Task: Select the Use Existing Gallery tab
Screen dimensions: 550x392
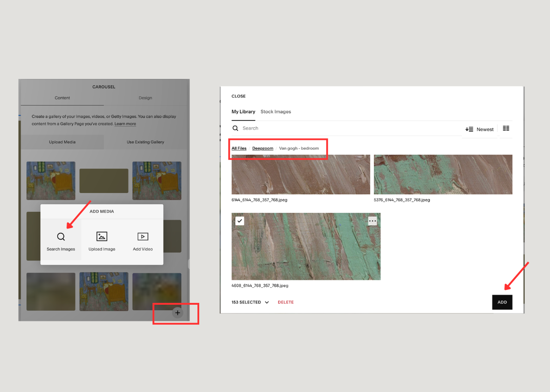Action: click(145, 142)
